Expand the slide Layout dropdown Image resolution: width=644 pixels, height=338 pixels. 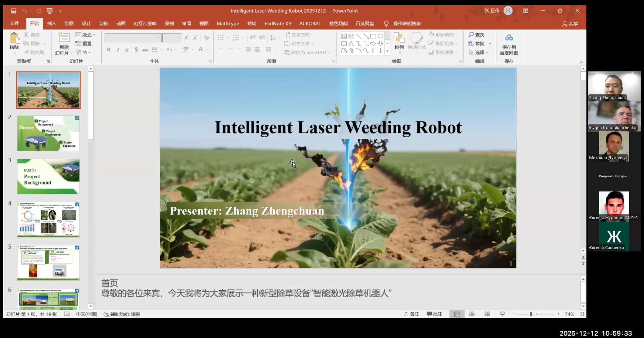(86, 34)
